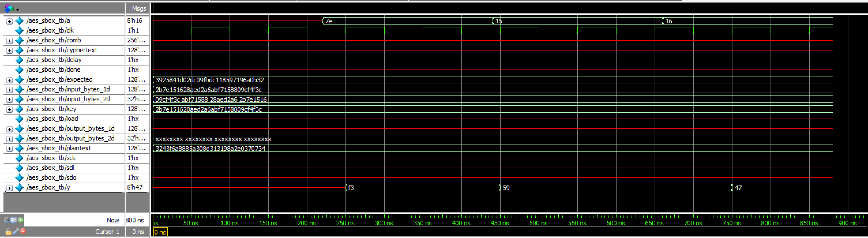This screenshot has height=238, width=868.
Task: Expand the /aes_sbox_tb/a signal bus
Action: pyautogui.click(x=10, y=21)
